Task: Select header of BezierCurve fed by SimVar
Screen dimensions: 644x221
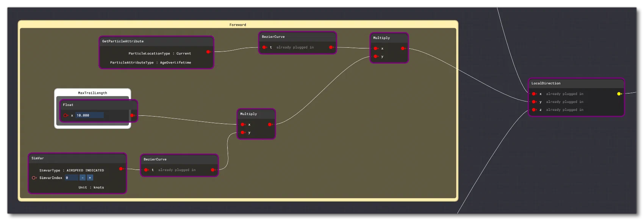Action: click(179, 159)
